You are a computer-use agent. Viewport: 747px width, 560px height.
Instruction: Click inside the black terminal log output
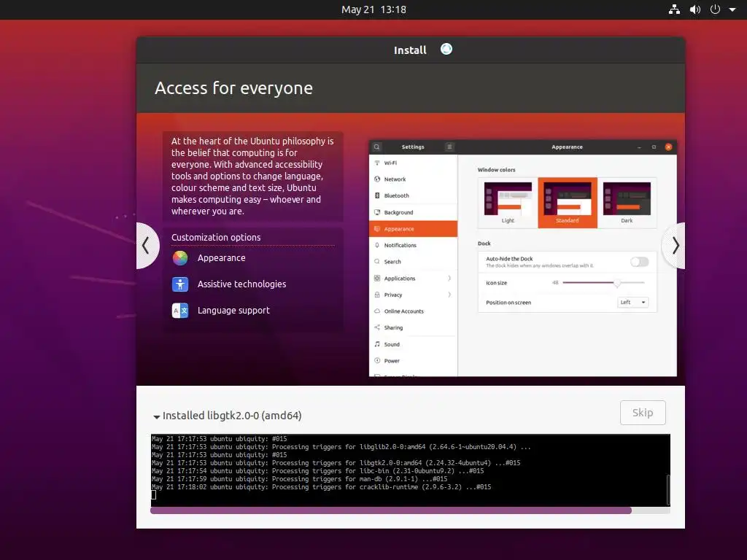click(x=410, y=470)
